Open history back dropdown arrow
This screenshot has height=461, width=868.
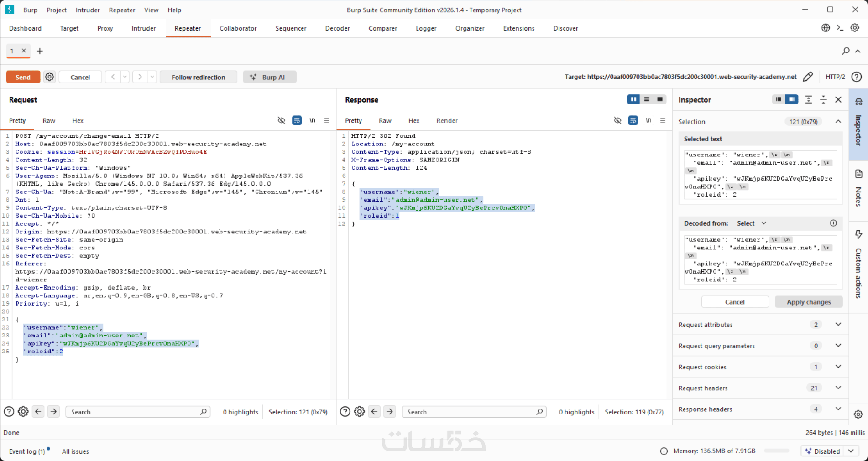tap(125, 77)
